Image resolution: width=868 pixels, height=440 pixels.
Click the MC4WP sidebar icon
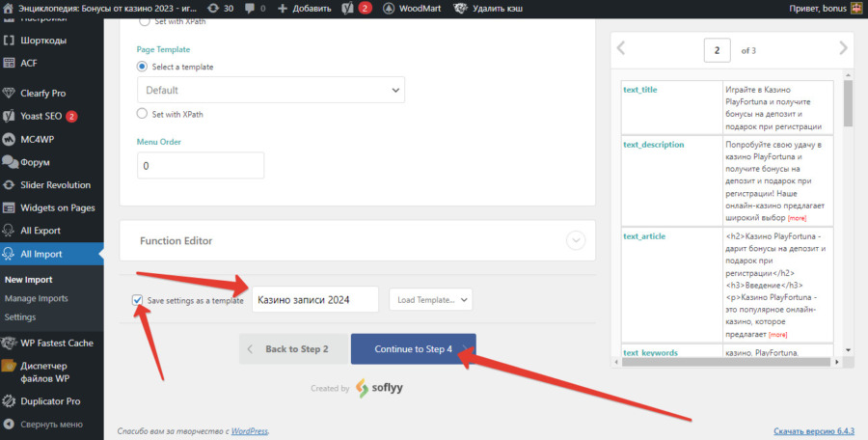(9, 139)
